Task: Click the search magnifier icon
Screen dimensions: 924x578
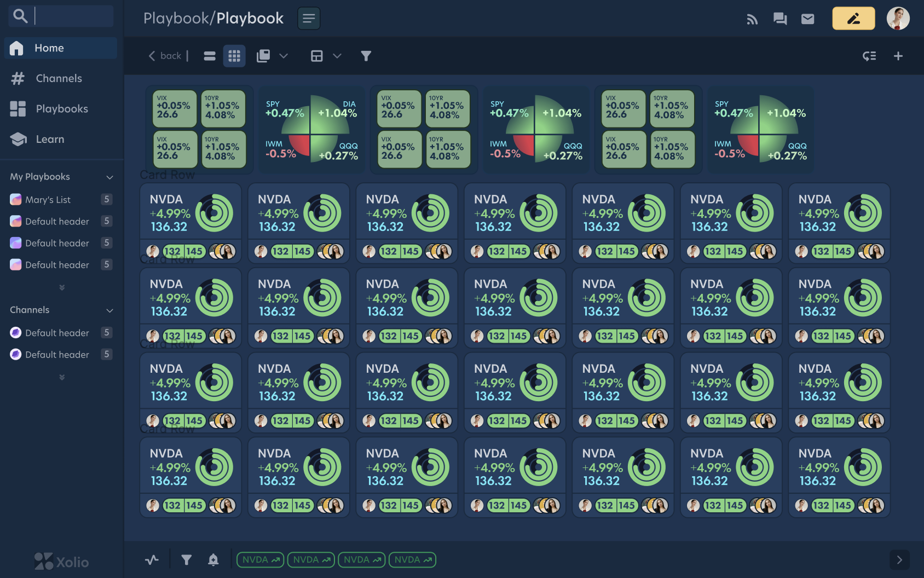Action: pos(20,16)
